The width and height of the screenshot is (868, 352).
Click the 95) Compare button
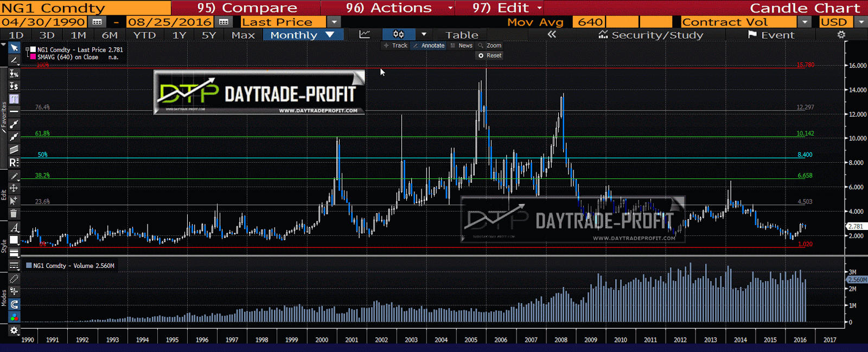point(247,8)
